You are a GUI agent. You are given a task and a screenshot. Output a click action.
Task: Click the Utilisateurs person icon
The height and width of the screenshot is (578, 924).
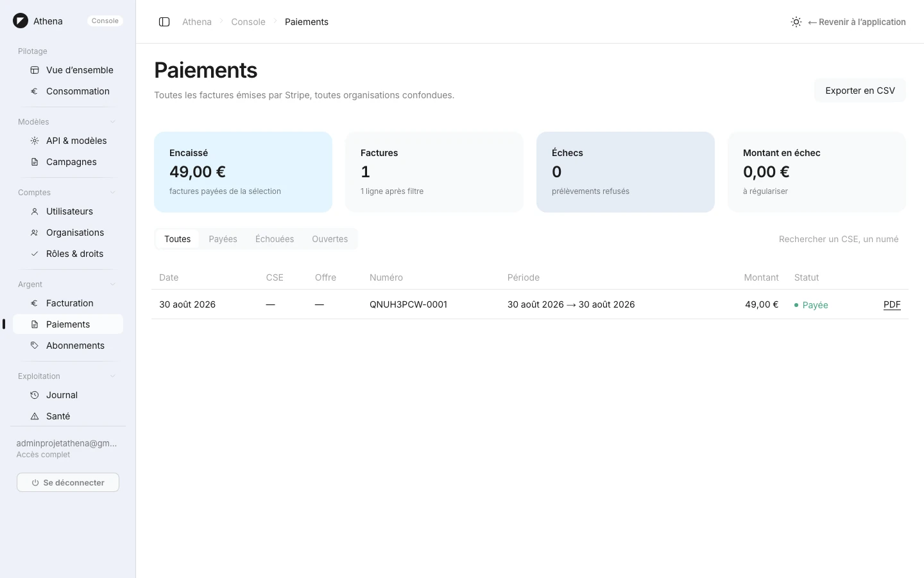click(35, 211)
